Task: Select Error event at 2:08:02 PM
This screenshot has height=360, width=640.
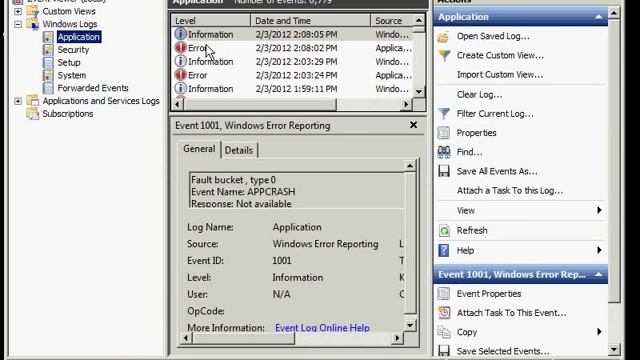Action: coord(292,48)
